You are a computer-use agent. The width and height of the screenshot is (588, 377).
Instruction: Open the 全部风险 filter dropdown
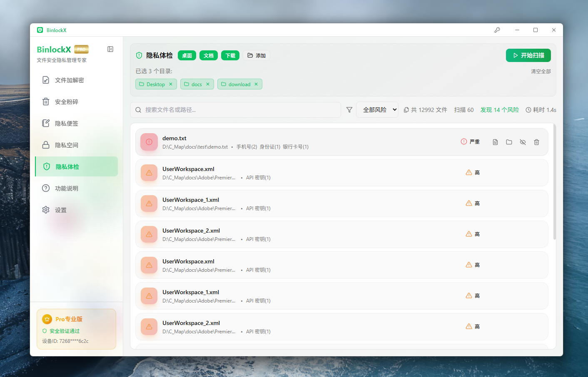(x=377, y=110)
